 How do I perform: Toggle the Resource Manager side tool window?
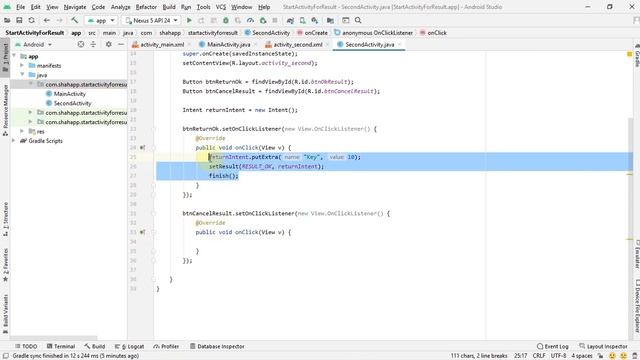pyautogui.click(x=5, y=110)
